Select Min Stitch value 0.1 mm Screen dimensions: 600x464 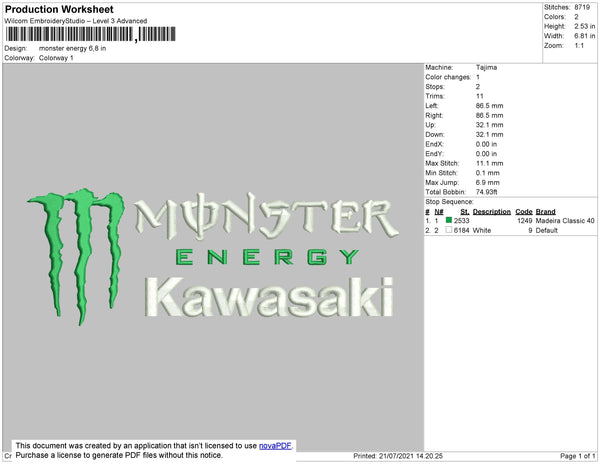tap(488, 173)
